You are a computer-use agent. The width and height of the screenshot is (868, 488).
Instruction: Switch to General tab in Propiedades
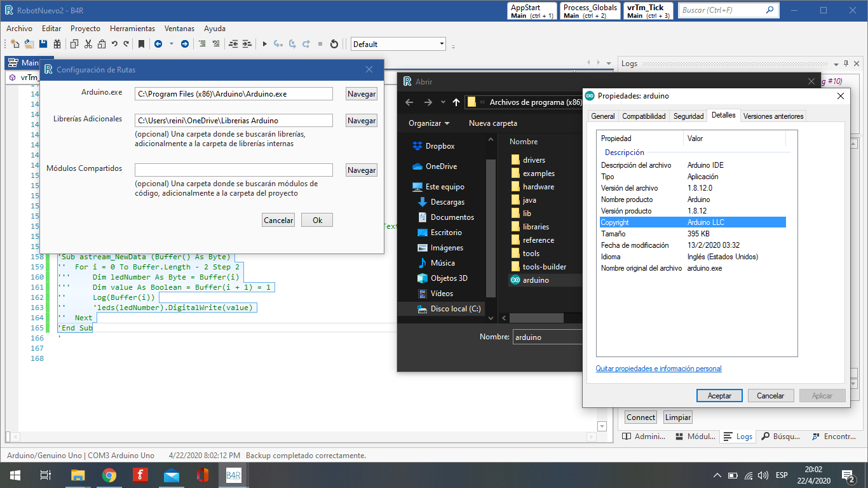603,116
